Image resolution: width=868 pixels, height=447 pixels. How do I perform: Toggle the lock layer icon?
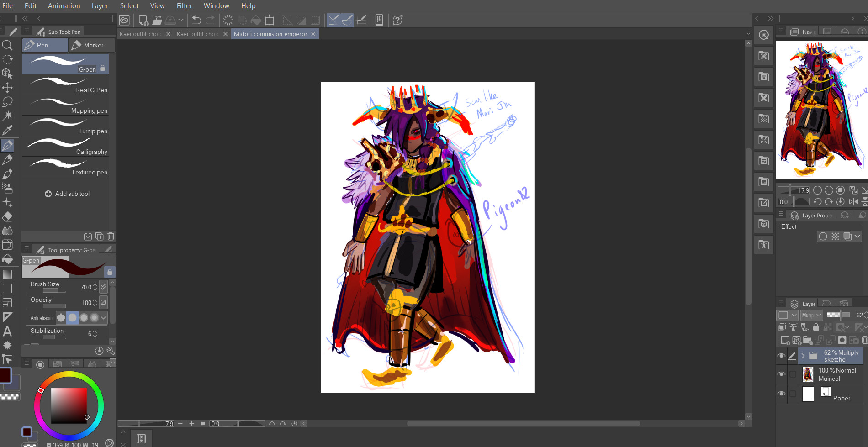(816, 327)
